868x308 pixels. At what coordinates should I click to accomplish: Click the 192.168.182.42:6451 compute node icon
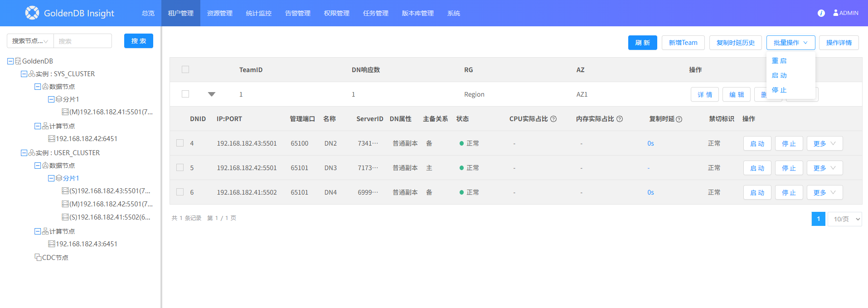tap(52, 139)
